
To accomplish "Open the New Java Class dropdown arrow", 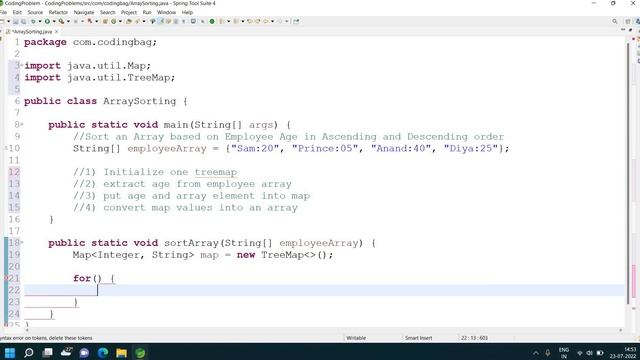I will tap(120, 21).
